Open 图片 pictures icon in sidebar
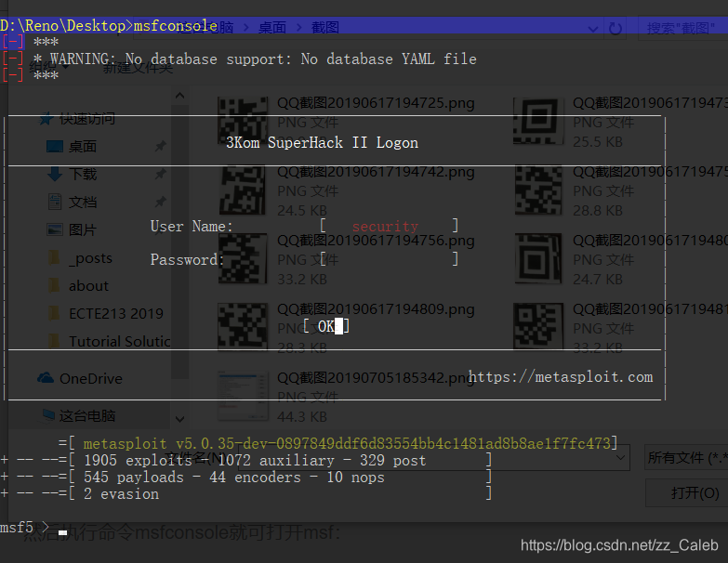The width and height of the screenshot is (728, 563). point(55,229)
